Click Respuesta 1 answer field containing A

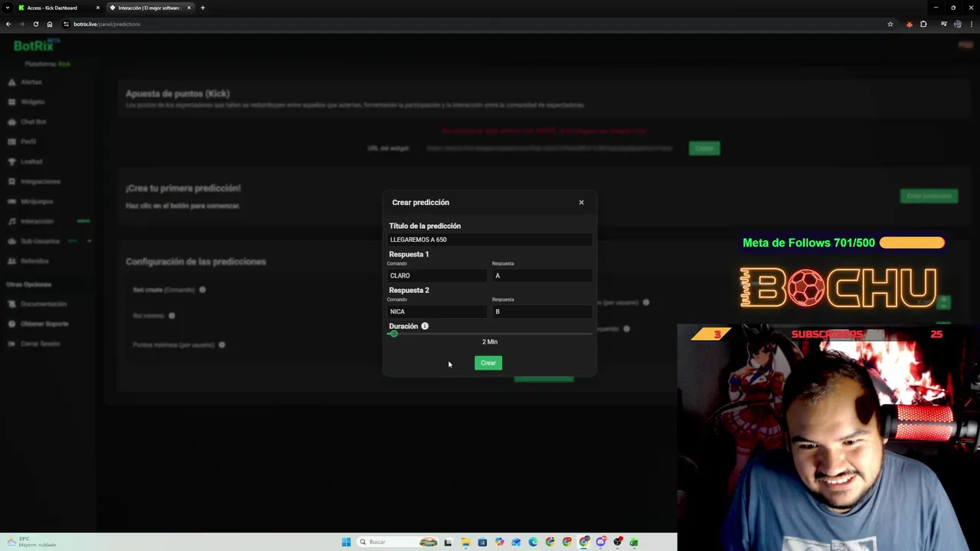(542, 275)
